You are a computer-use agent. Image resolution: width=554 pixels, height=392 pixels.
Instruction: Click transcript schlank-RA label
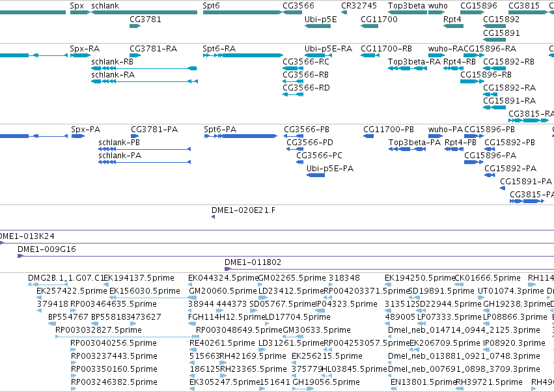[113, 75]
